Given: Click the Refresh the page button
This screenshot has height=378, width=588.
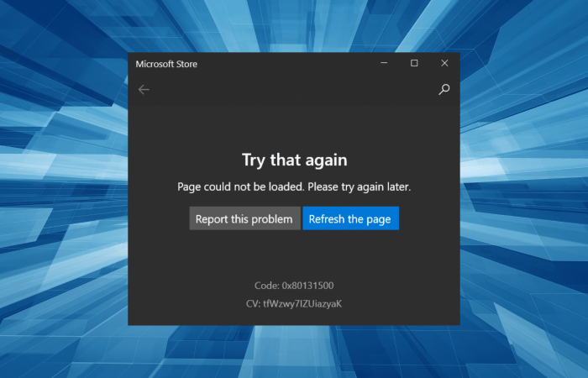Looking at the screenshot, I should 350,218.
